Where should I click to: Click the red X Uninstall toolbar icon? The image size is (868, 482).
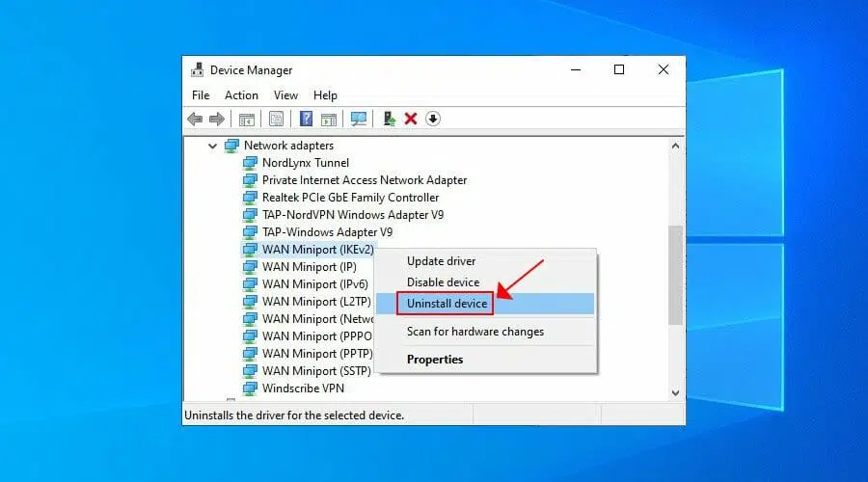click(x=411, y=119)
